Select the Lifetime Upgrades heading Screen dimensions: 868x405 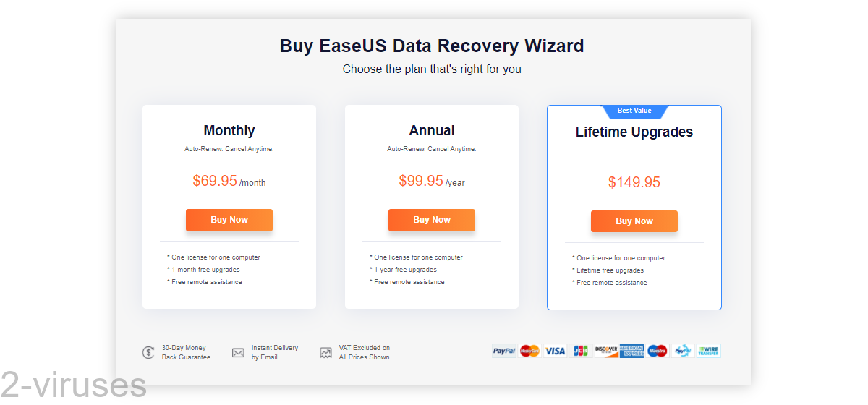[634, 132]
